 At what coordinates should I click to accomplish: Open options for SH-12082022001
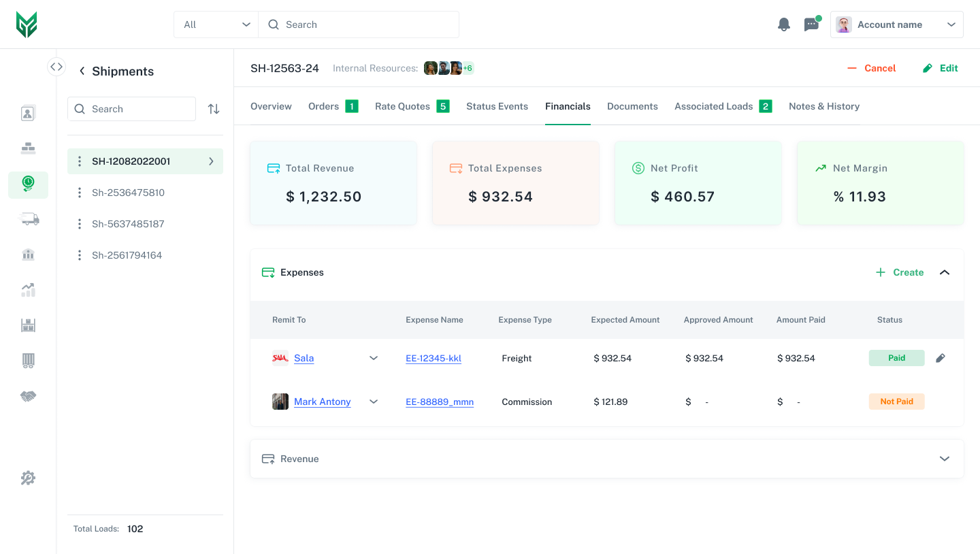point(80,161)
